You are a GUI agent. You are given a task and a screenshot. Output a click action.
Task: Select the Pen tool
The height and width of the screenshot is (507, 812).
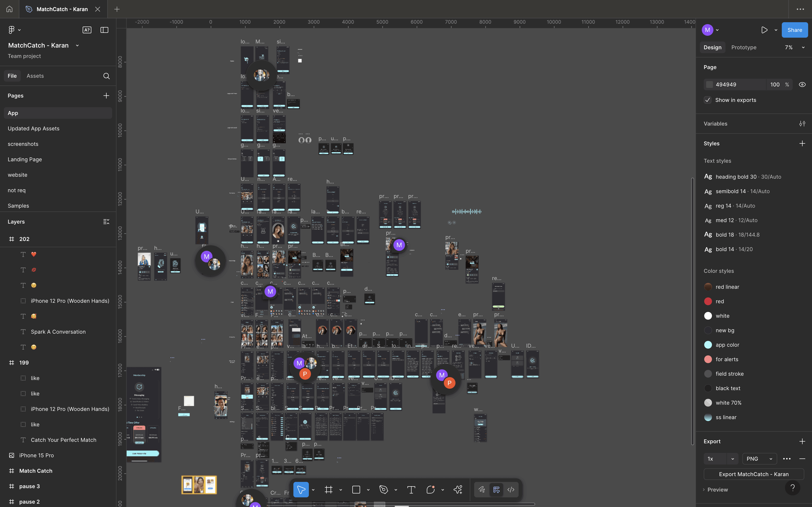[x=384, y=490]
